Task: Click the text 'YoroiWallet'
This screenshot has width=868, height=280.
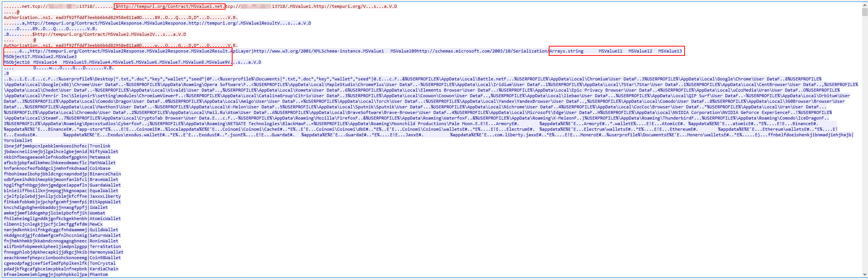Action: (18, 140)
